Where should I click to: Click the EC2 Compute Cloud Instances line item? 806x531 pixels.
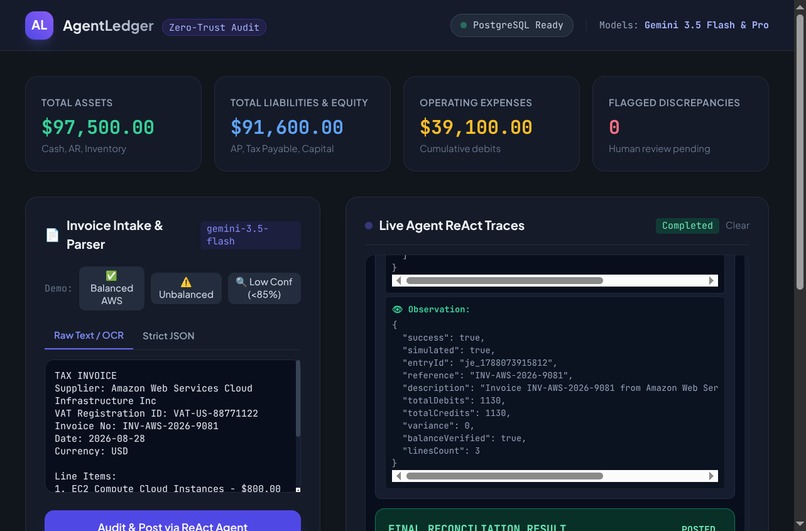(x=168, y=488)
